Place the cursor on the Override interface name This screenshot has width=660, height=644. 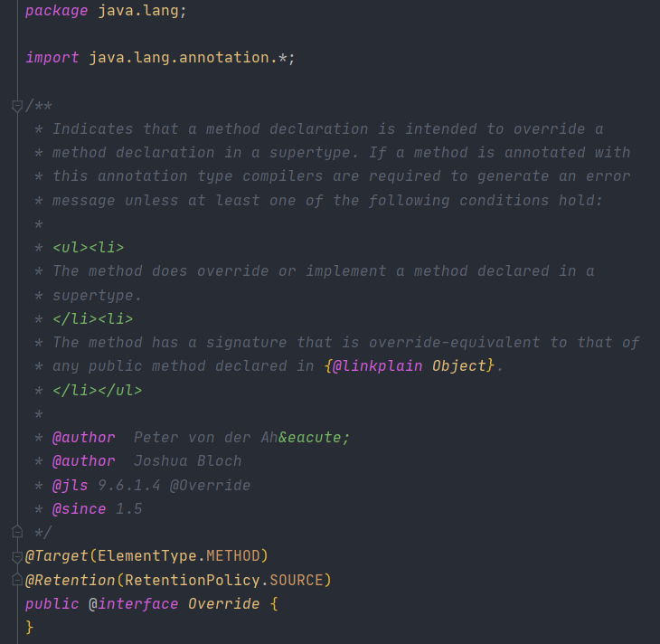(224, 604)
